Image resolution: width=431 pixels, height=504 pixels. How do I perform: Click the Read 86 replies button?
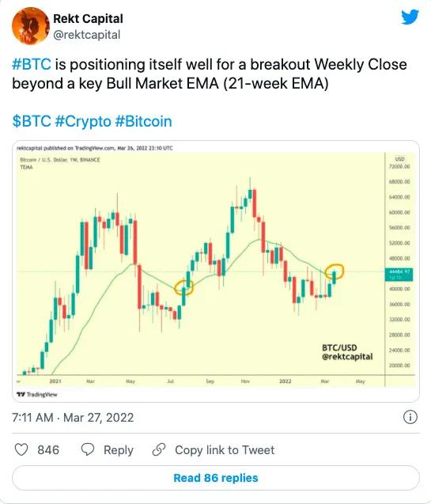click(215, 478)
